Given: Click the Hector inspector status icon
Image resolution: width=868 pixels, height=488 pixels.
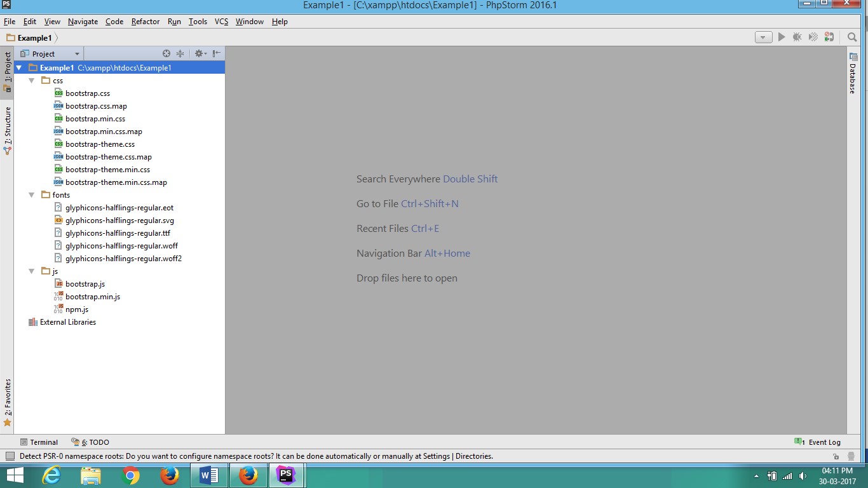Looking at the screenshot, I should [x=851, y=456].
